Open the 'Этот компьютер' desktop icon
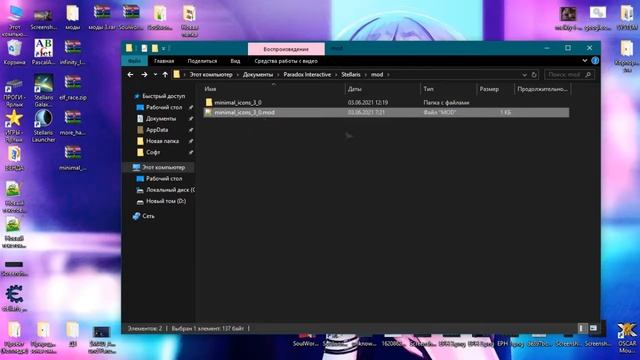Image resolution: width=640 pixels, height=360 pixels. [15, 19]
